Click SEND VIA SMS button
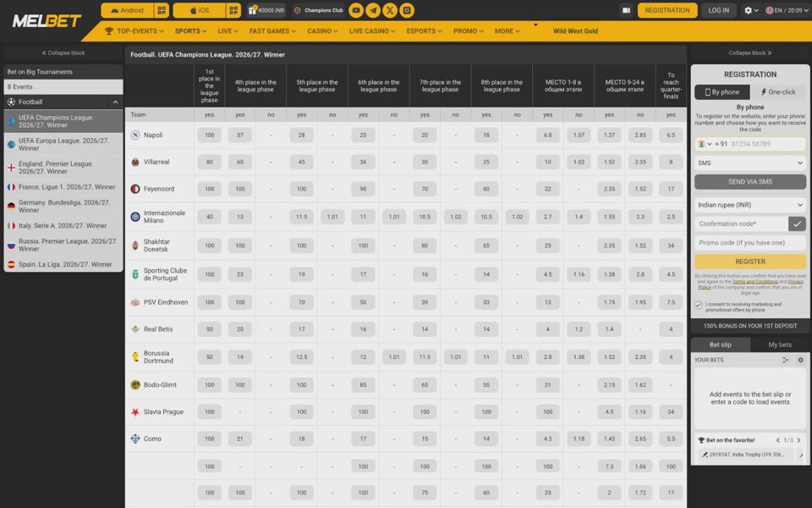The image size is (812, 508). pos(750,182)
